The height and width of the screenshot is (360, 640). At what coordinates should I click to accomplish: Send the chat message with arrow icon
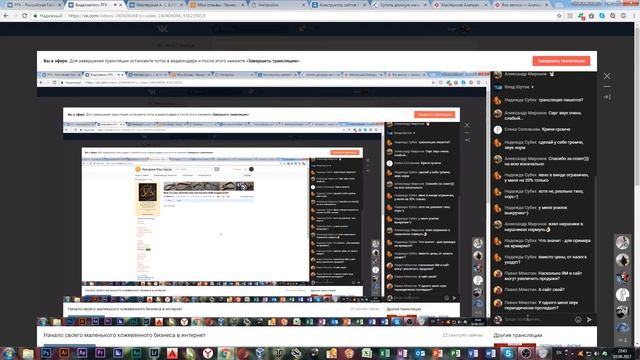click(589, 320)
